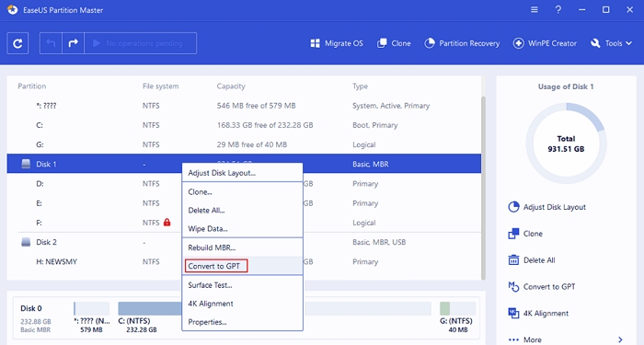Click the Type column header
Screen dimensions: 644x345
pyautogui.click(x=361, y=86)
